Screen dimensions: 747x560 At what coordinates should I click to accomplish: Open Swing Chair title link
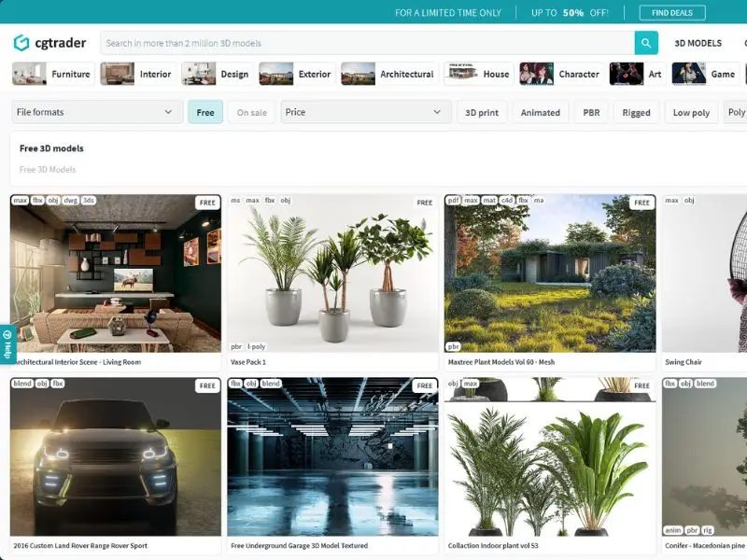(x=684, y=362)
